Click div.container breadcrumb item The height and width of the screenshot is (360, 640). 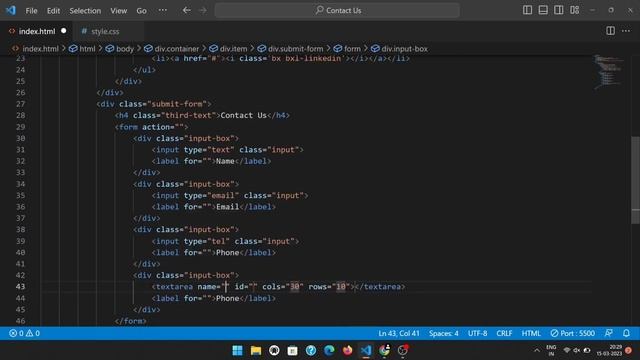(x=177, y=49)
